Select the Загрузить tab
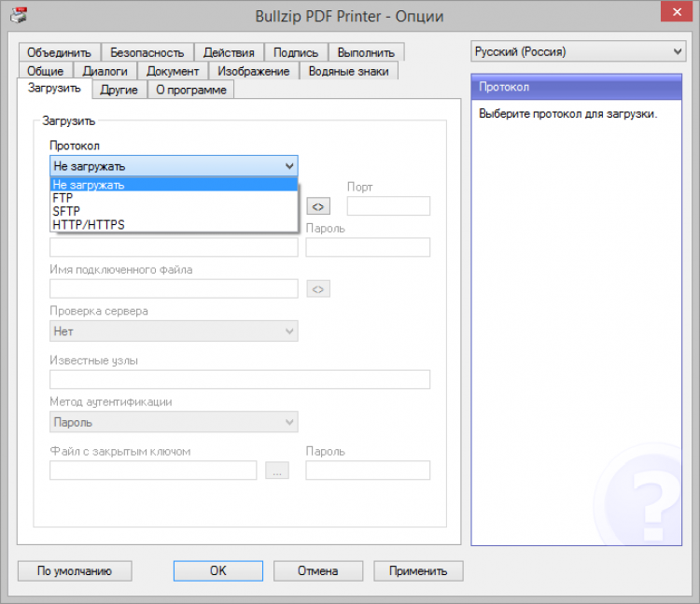Viewport: 700px width, 604px height. point(54,88)
